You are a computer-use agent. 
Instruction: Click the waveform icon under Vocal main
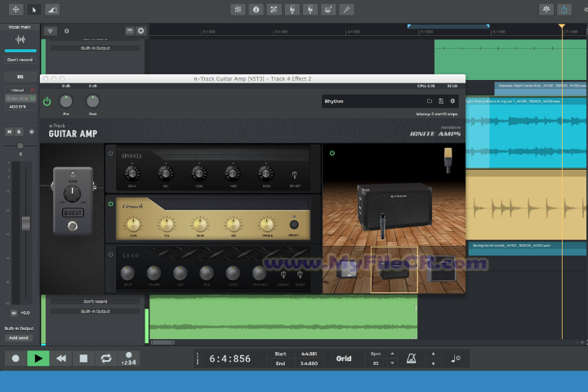(x=20, y=39)
